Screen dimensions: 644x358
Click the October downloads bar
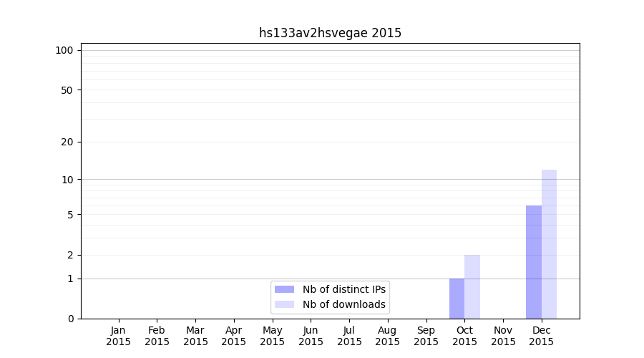pos(472,286)
